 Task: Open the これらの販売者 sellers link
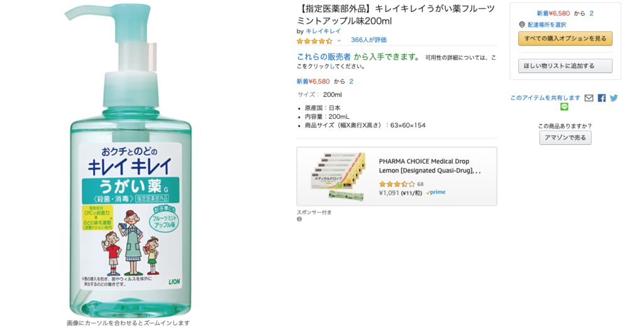tap(324, 57)
